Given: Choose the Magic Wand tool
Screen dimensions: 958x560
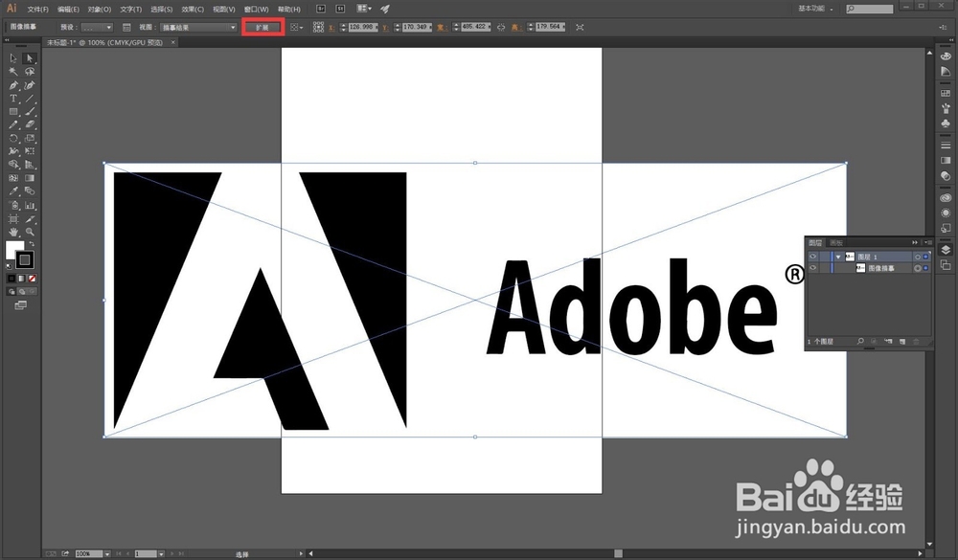Looking at the screenshot, I should coord(13,72).
